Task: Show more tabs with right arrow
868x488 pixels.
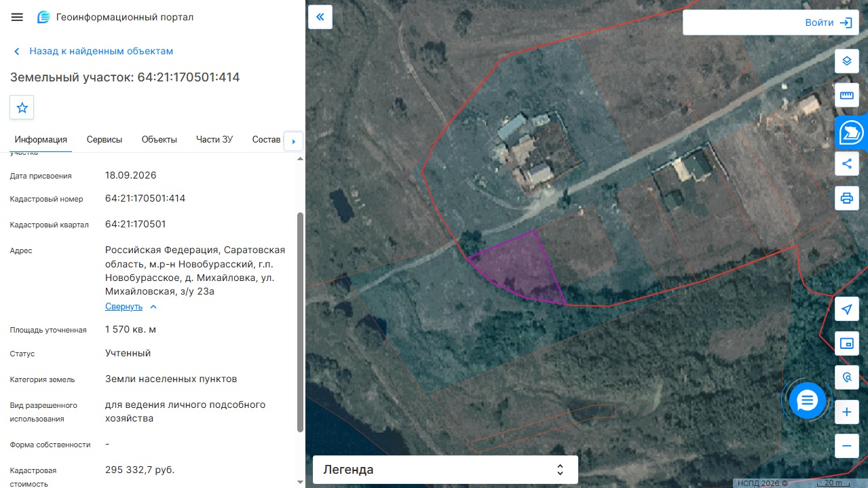Action: [293, 141]
